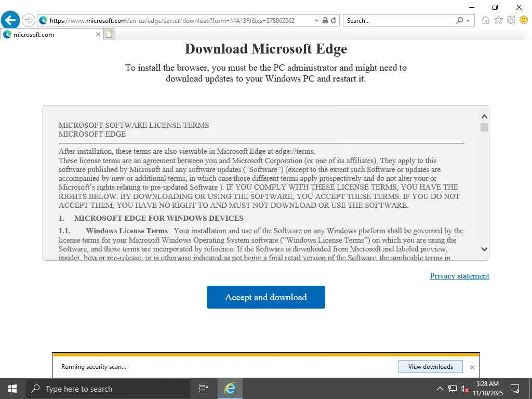Click the taskbar 'Type here to search' box
Screen dimensions: 532x399
tap(108, 389)
